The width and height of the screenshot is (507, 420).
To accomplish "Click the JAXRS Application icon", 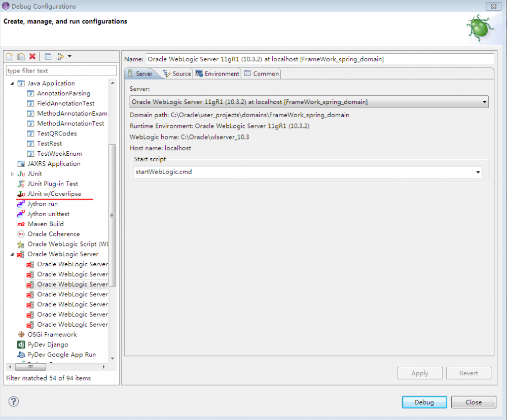I will coord(21,164).
